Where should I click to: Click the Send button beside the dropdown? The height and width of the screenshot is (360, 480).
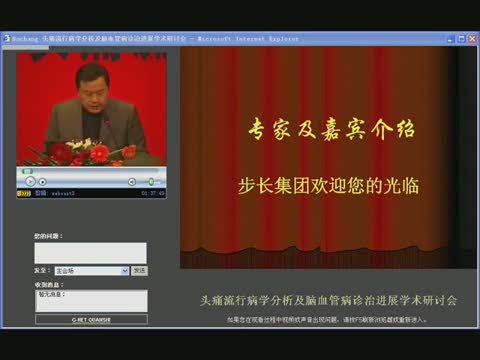(139, 271)
